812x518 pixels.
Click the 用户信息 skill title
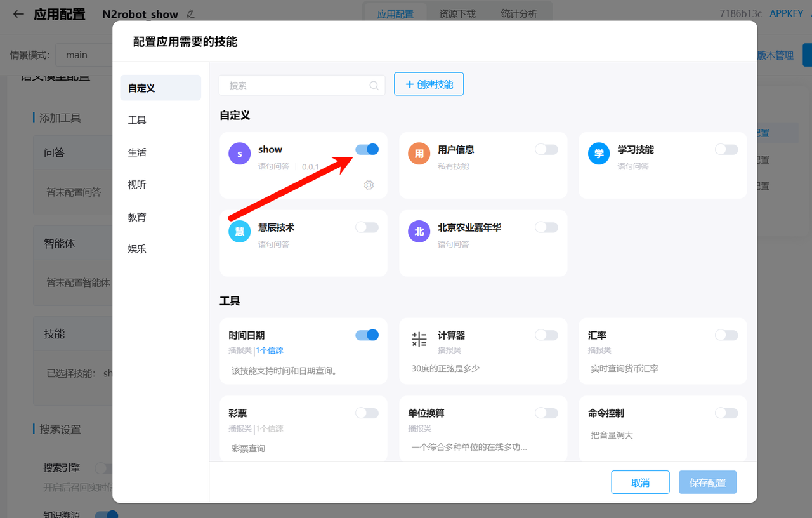[456, 150]
